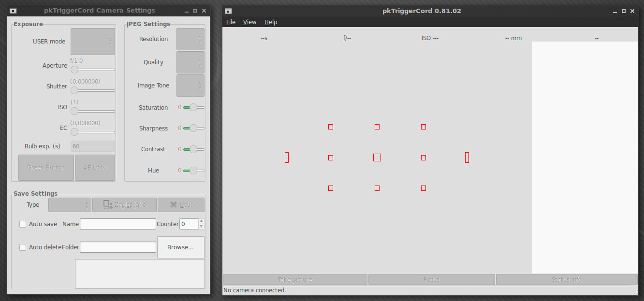Open the USER mode dropdown
The width and height of the screenshot is (644, 301).
(93, 42)
